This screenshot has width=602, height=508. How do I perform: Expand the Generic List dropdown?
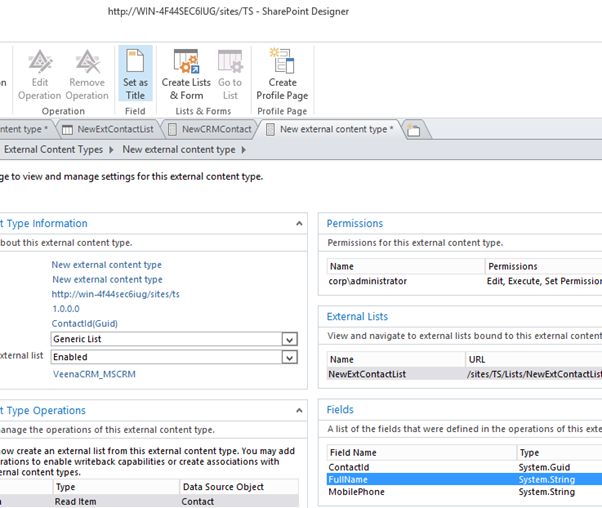coord(289,339)
